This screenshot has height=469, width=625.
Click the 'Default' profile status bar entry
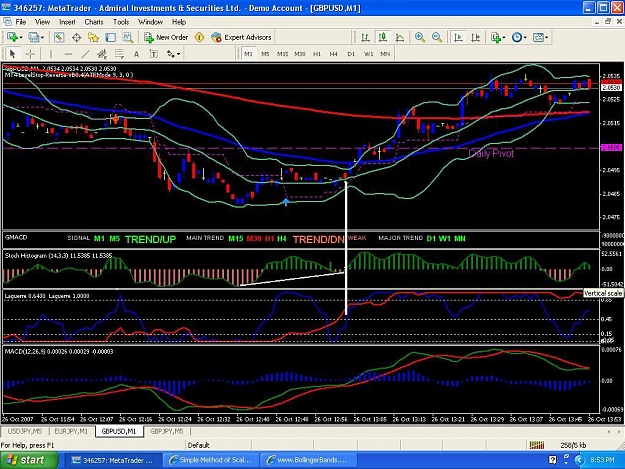[x=199, y=445]
